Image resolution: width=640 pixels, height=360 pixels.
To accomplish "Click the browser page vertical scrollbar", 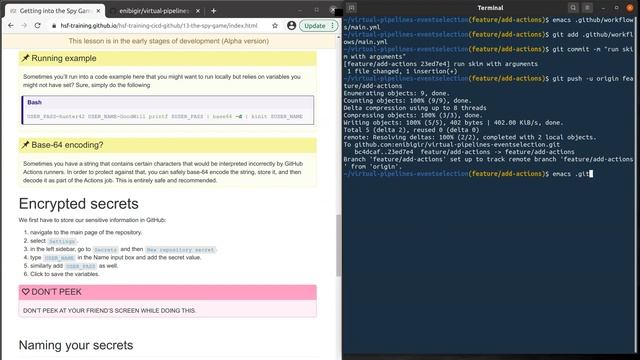I will pyautogui.click(x=338, y=245).
